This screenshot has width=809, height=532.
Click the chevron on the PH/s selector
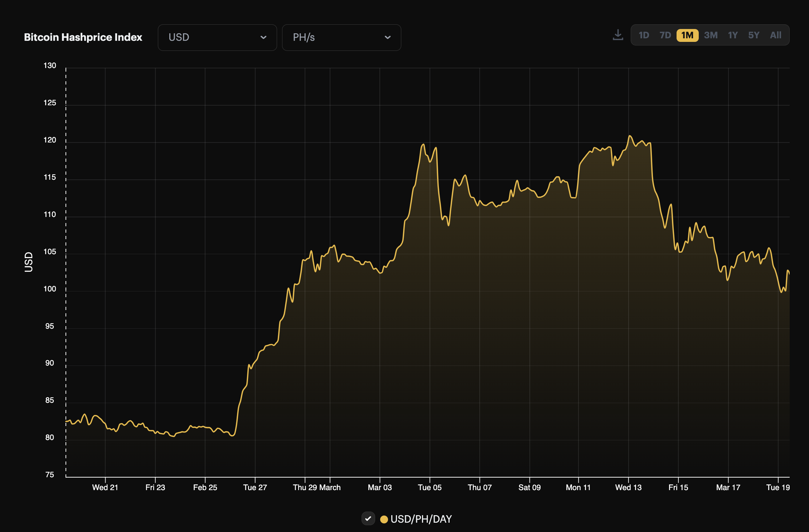388,37
